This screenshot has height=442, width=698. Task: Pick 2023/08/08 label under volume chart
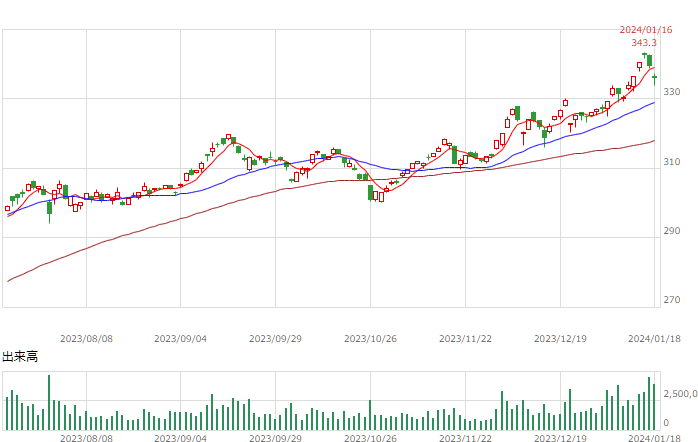pos(86,438)
